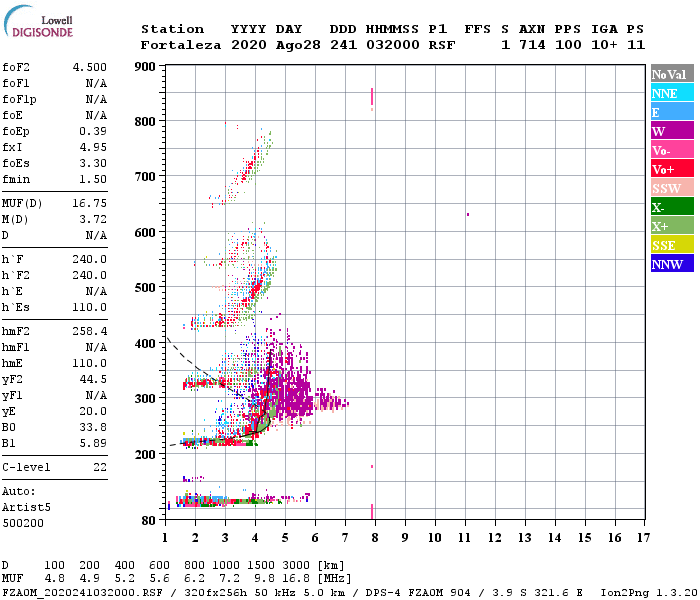Select the SSE yellow legend swatch
700x600 pixels.
pos(672,245)
